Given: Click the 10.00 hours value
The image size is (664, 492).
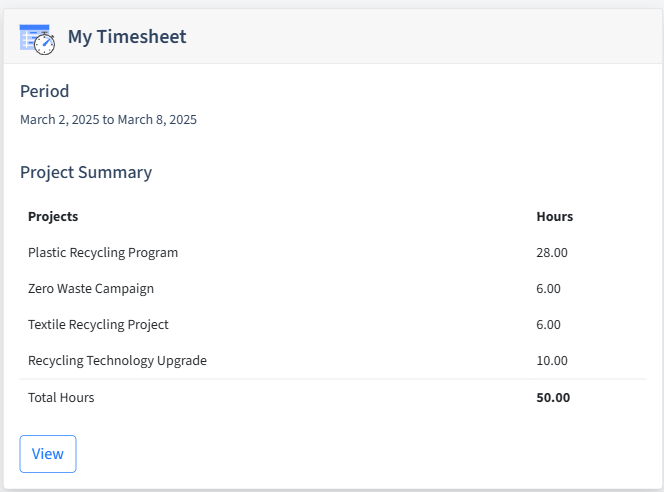Looking at the screenshot, I should point(552,361).
